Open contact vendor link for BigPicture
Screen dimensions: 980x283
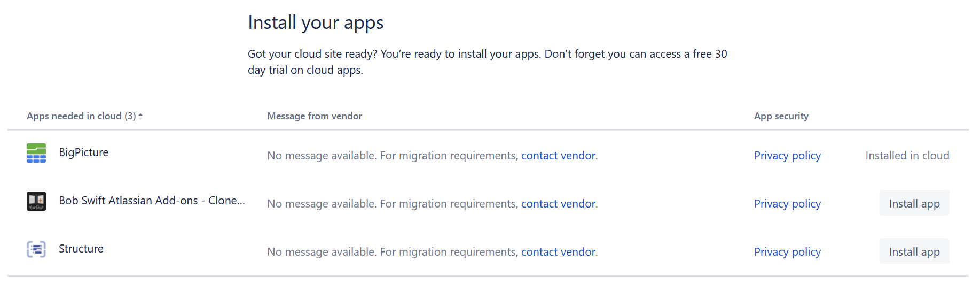pyautogui.click(x=558, y=156)
